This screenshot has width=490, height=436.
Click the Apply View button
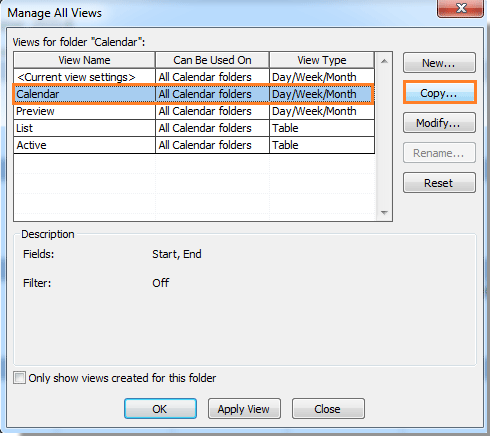click(x=244, y=408)
